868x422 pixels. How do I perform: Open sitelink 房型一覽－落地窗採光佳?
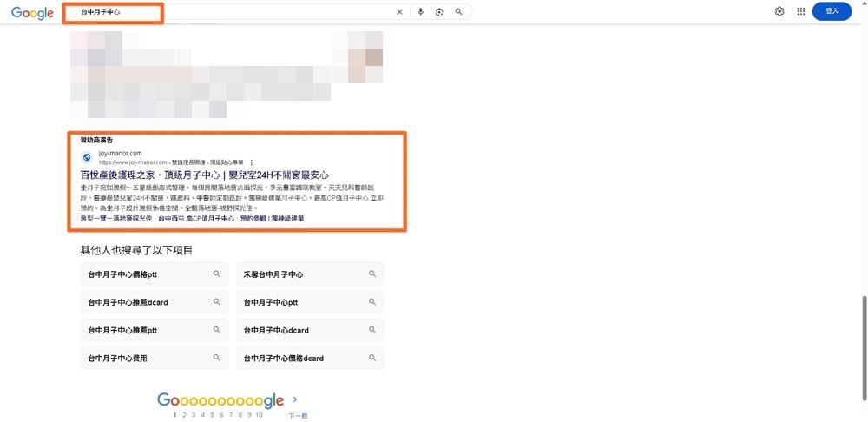coord(116,219)
